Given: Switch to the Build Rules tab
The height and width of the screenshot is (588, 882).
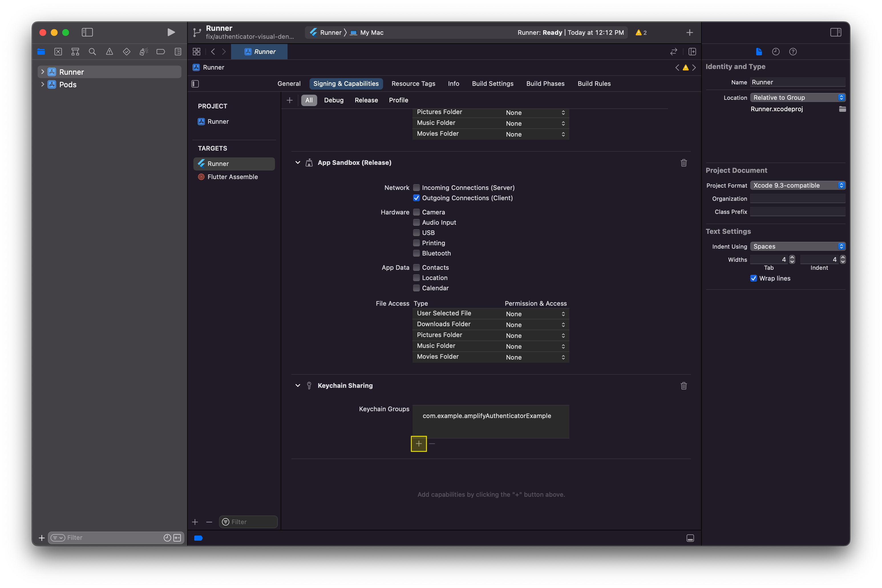Looking at the screenshot, I should pyautogui.click(x=594, y=84).
